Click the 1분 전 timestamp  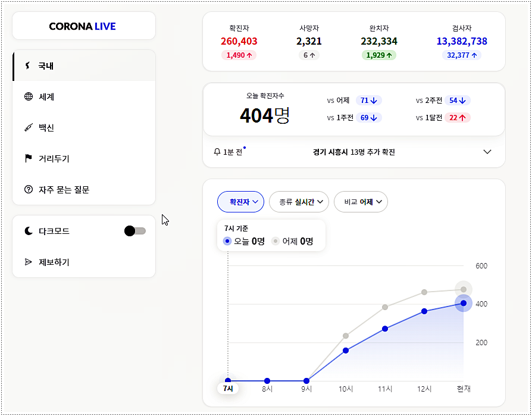pos(233,152)
